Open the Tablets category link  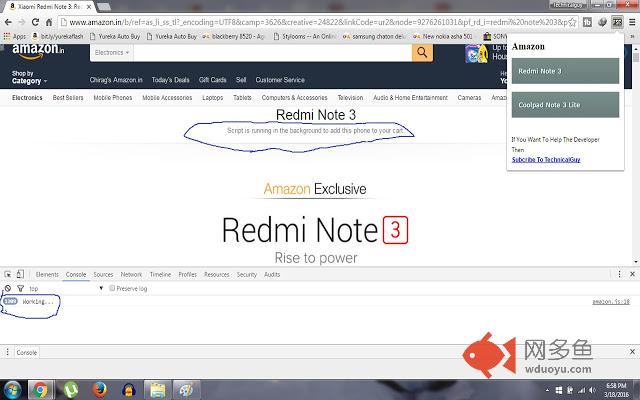tap(242, 98)
